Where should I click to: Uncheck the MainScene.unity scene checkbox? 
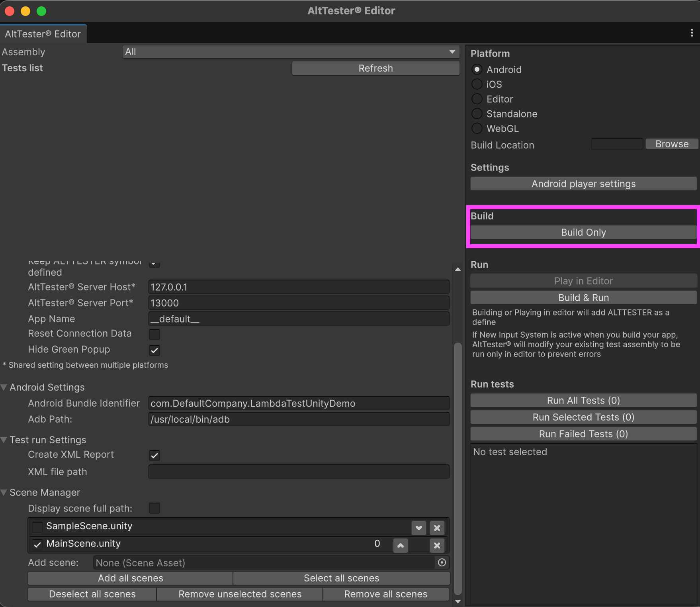point(37,544)
